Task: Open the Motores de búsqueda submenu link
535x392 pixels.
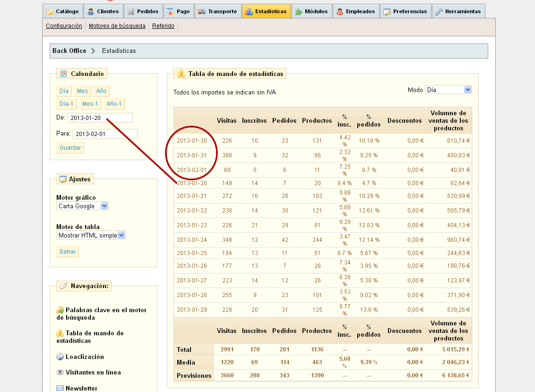Action: [117, 26]
